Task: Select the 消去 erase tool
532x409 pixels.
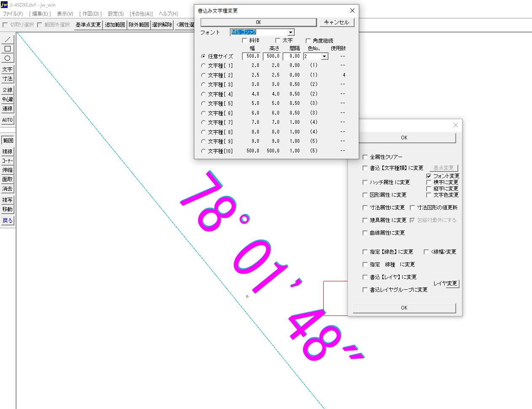Action: tap(8, 189)
